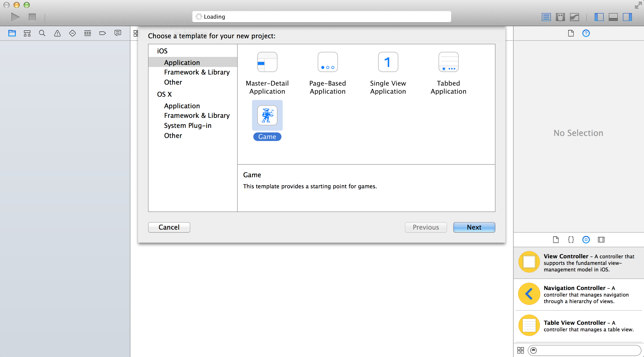Show the Code Snippet library braces icon
Image resolution: width=644 pixels, height=357 pixels.
[571, 240]
